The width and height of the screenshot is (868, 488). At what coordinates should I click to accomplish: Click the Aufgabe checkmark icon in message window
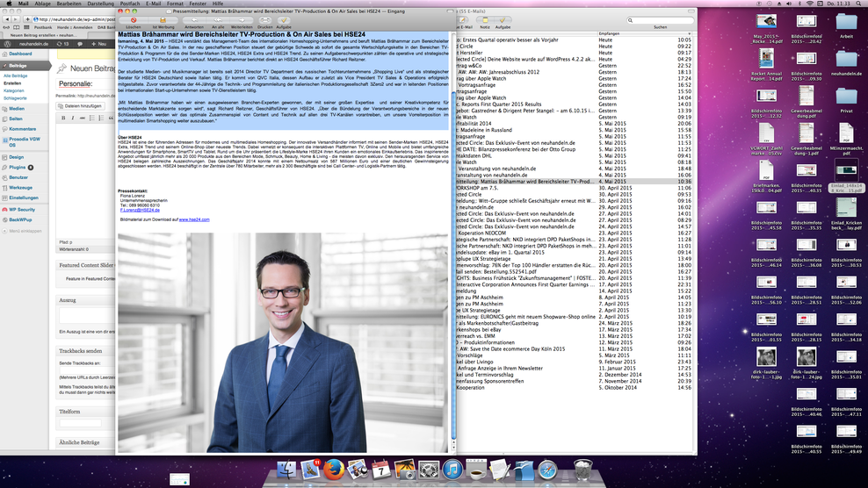pyautogui.click(x=284, y=20)
